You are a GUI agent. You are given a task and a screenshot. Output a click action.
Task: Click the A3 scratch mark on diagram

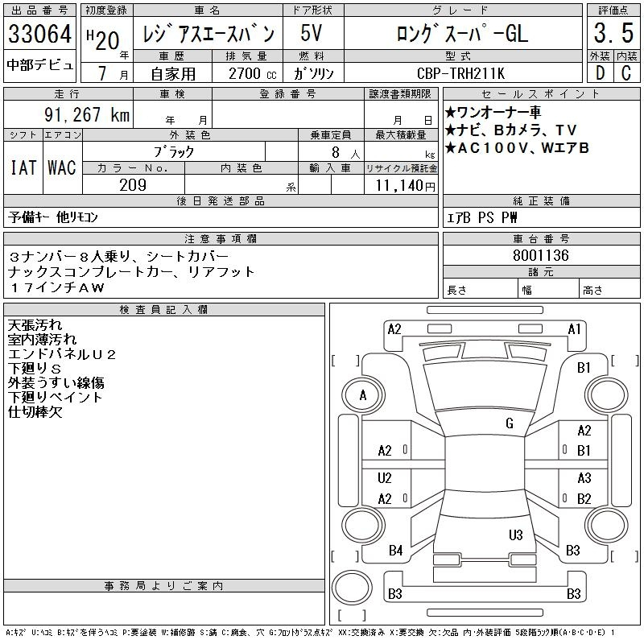(x=584, y=477)
